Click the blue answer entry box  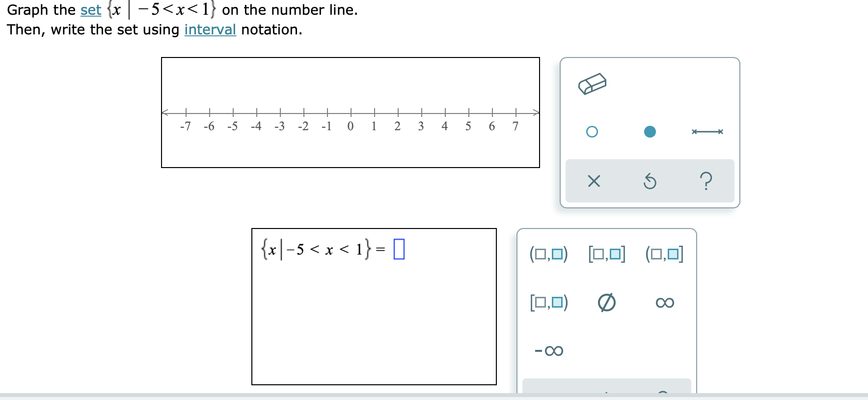[399, 250]
